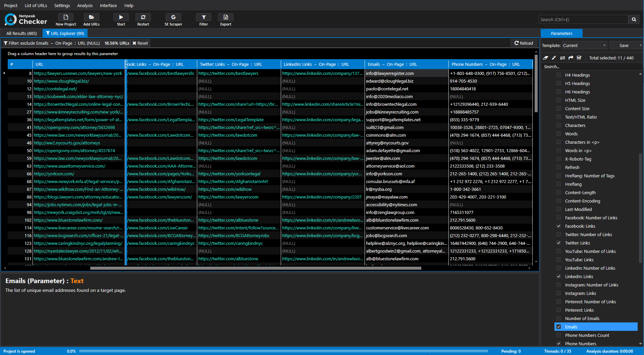
Task: Uncheck Facebook: Links parameter
Action: click(559, 226)
